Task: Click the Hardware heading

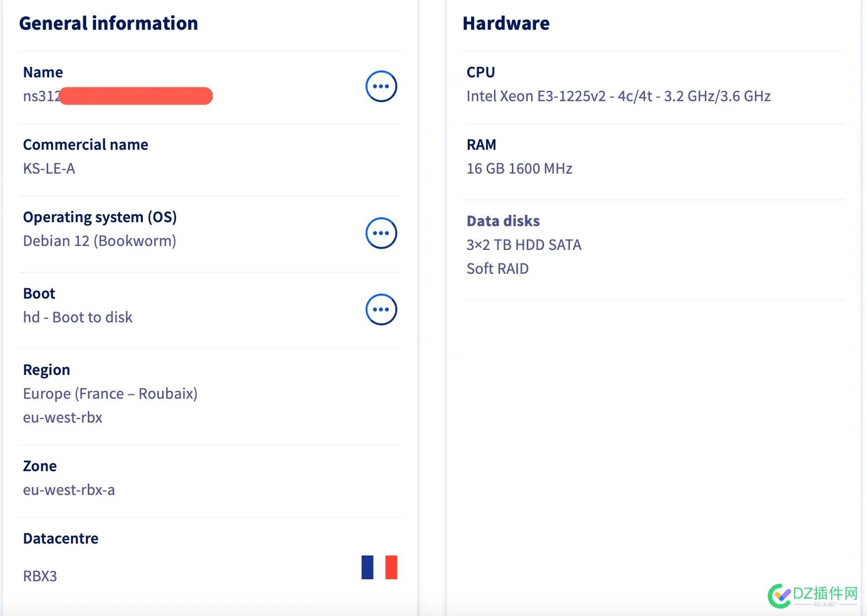Action: [x=506, y=23]
